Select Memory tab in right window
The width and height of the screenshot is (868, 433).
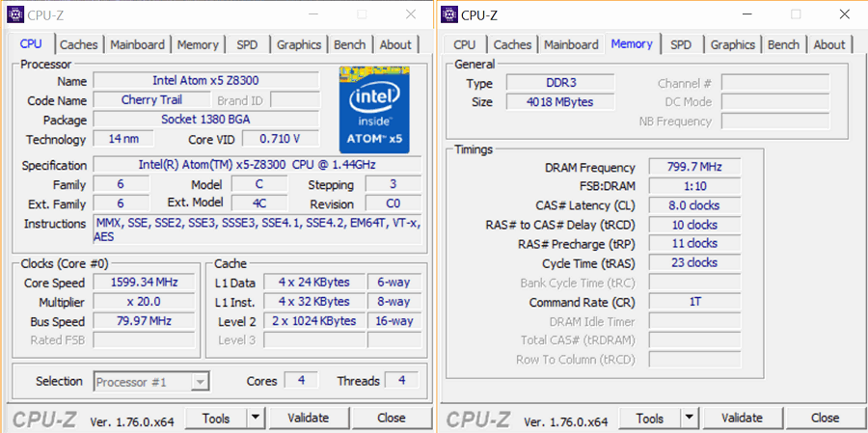pos(632,43)
